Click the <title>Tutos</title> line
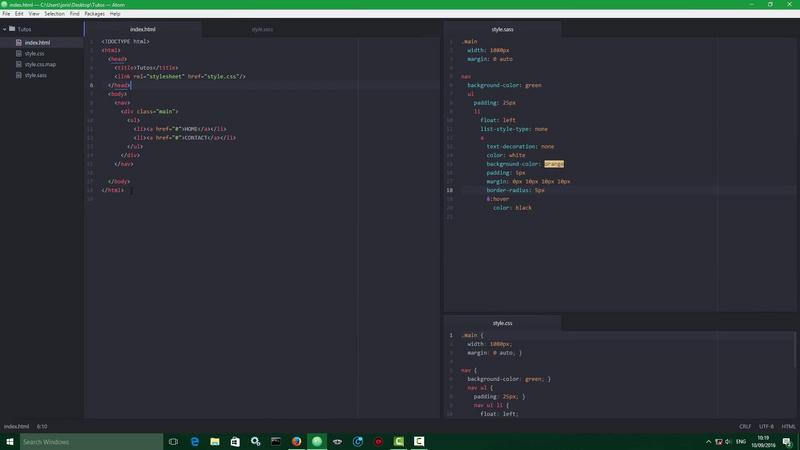800x450 pixels. click(146, 68)
